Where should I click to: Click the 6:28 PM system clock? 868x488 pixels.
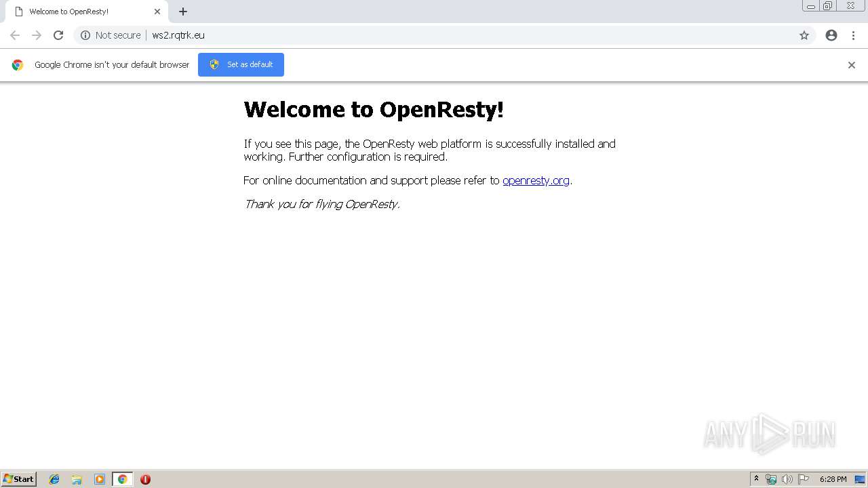click(x=833, y=479)
